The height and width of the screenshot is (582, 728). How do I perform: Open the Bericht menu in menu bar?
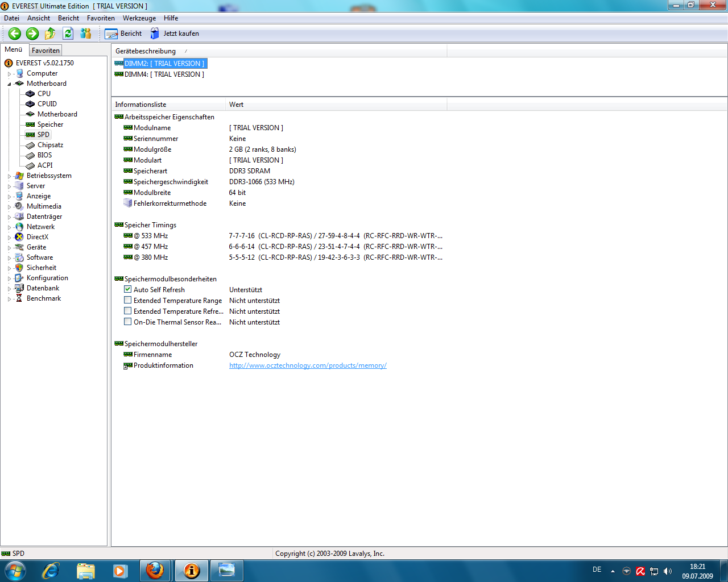pos(68,18)
